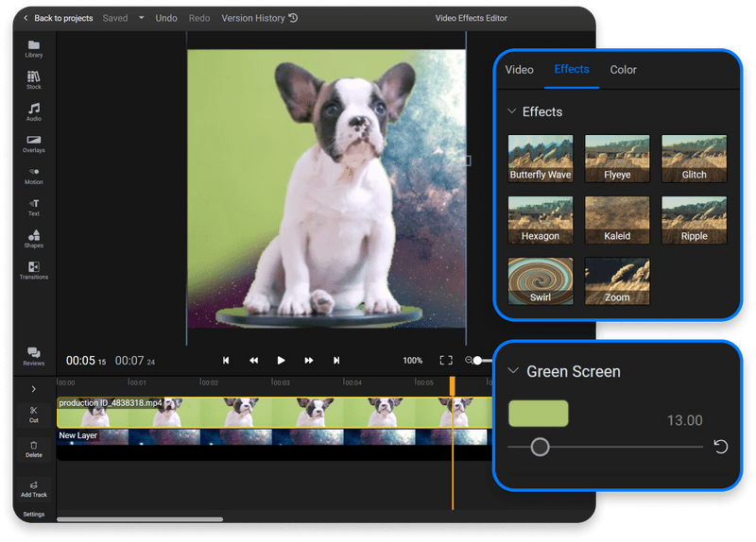Apply the Flyeye effect
This screenshot has width=756, height=542.
(x=617, y=159)
